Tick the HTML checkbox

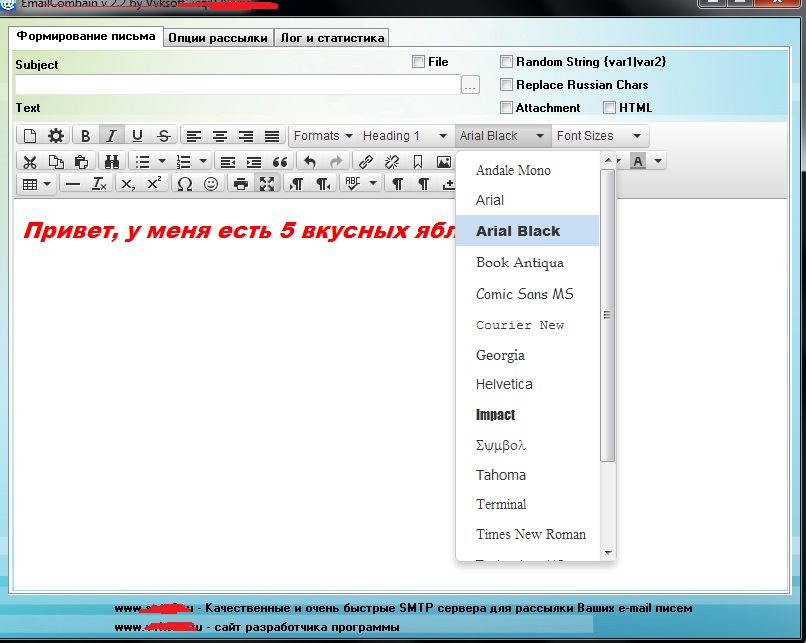[x=609, y=107]
